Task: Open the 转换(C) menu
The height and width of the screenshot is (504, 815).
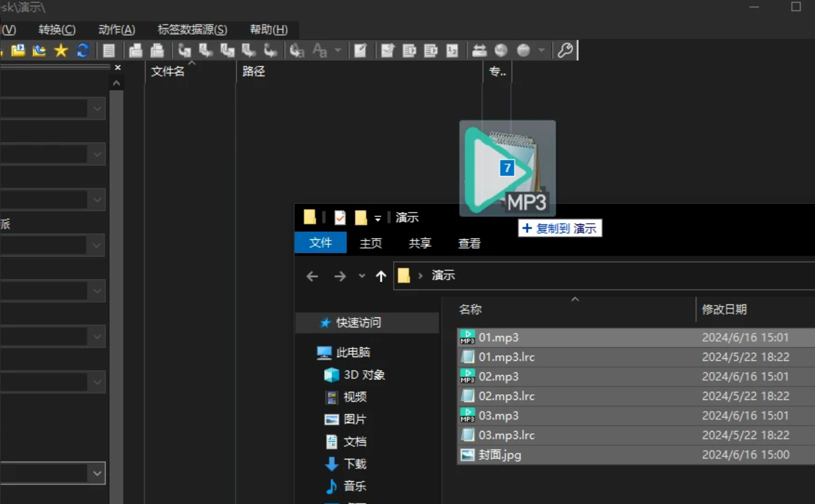Action: 56,30
